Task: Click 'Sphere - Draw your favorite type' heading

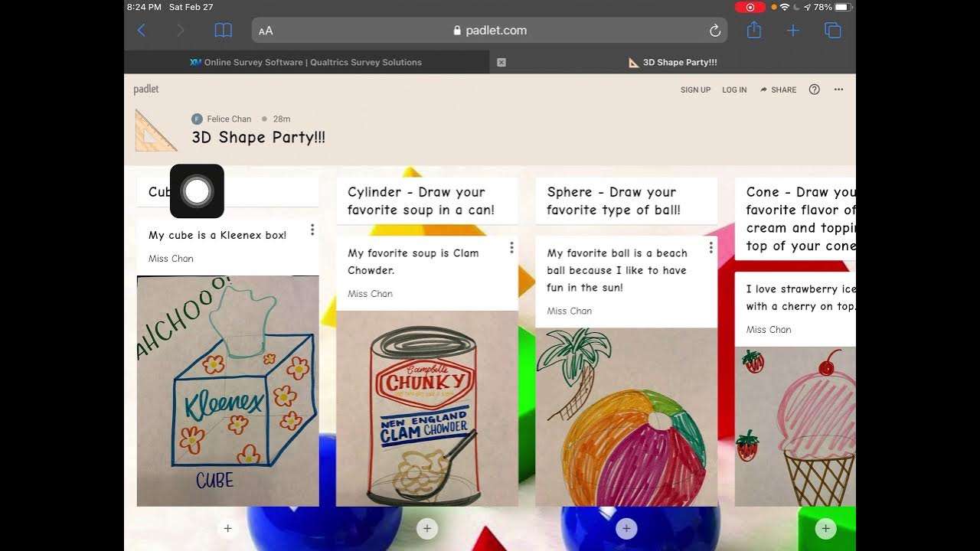Action: 614,201
